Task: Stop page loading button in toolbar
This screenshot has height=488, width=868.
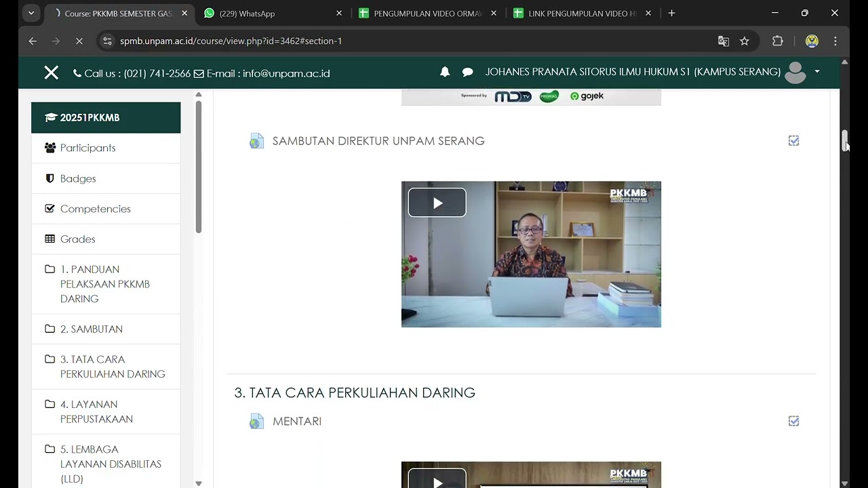Action: [79, 41]
